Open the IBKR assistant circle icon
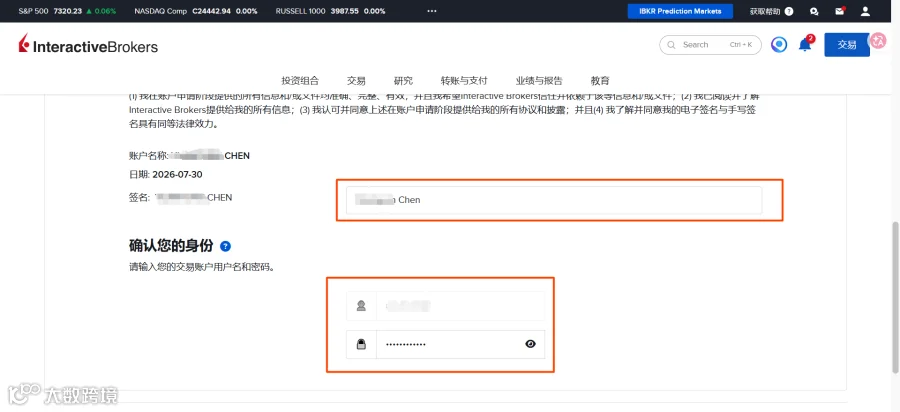Image resolution: width=900 pixels, height=412 pixels. [779, 45]
